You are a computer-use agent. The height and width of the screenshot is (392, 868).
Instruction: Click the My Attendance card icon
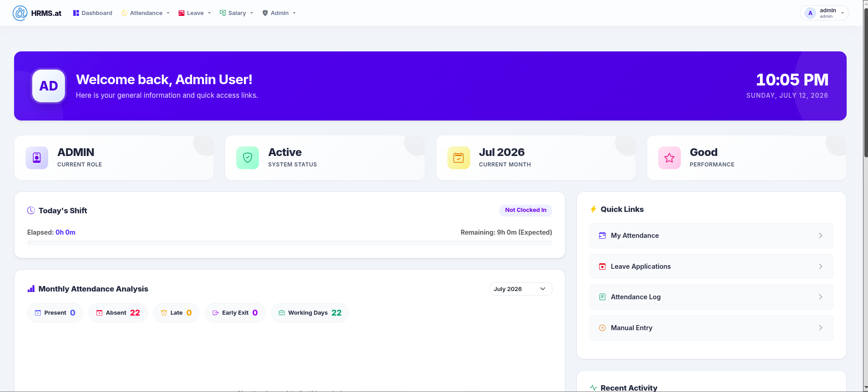[602, 236]
